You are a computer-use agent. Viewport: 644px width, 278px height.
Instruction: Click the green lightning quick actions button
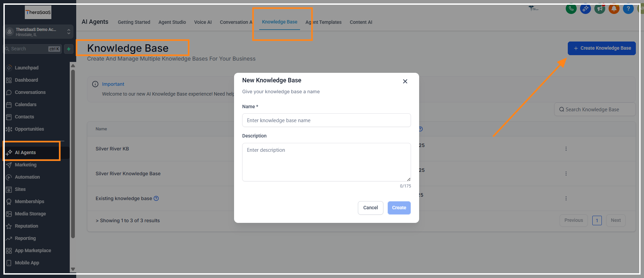(69, 49)
